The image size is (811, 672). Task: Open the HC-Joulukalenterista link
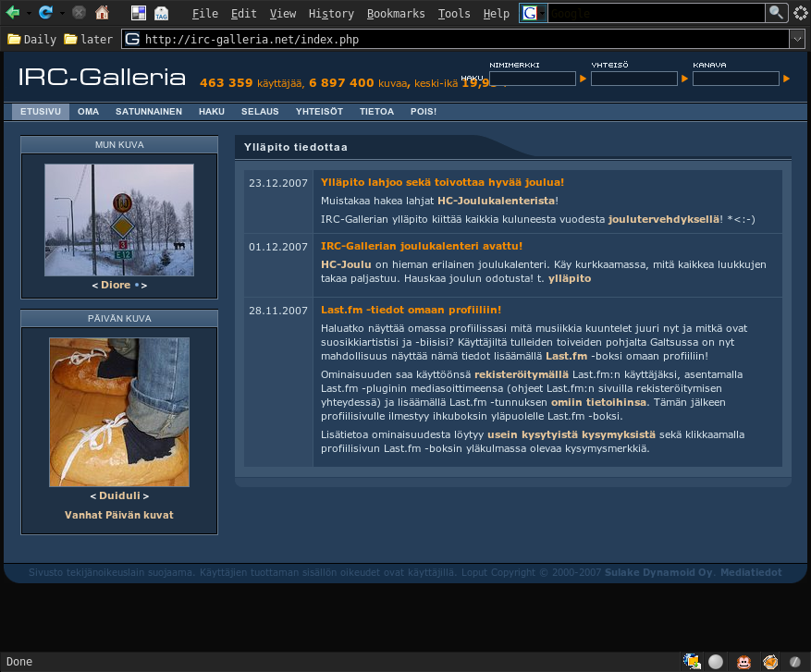[x=496, y=201]
